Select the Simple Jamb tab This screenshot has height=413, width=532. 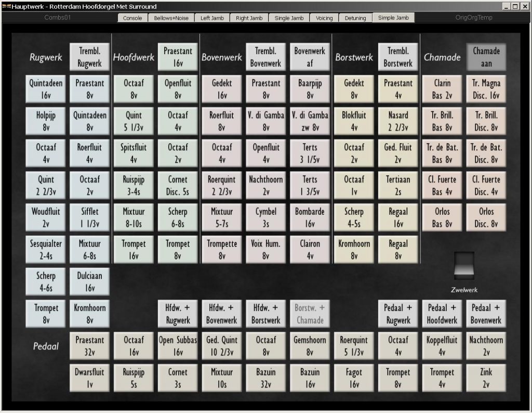(393, 18)
